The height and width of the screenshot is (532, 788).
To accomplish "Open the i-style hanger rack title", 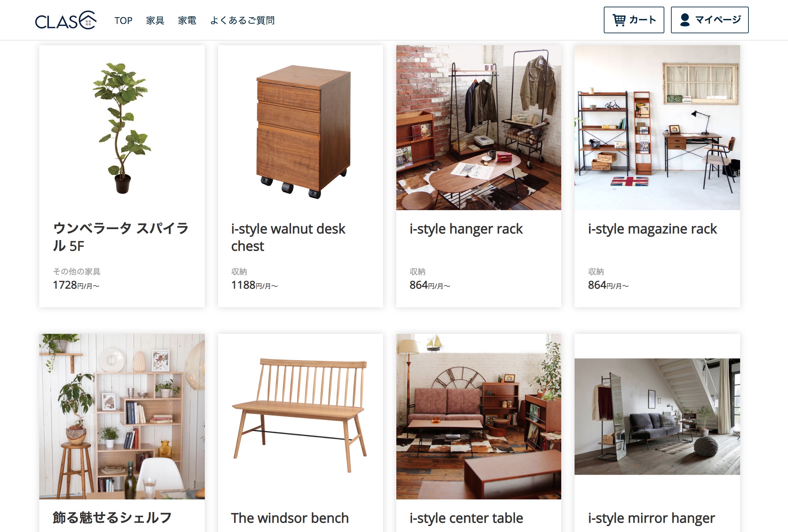I will (x=466, y=229).
